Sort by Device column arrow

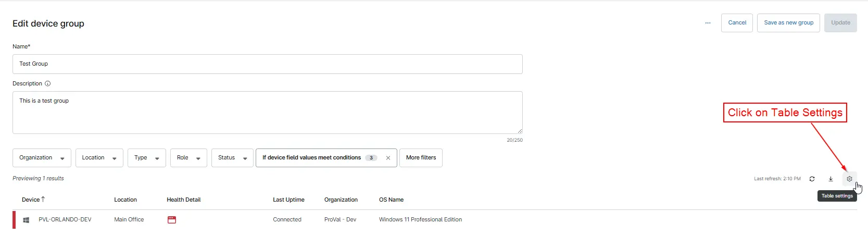[43, 200]
